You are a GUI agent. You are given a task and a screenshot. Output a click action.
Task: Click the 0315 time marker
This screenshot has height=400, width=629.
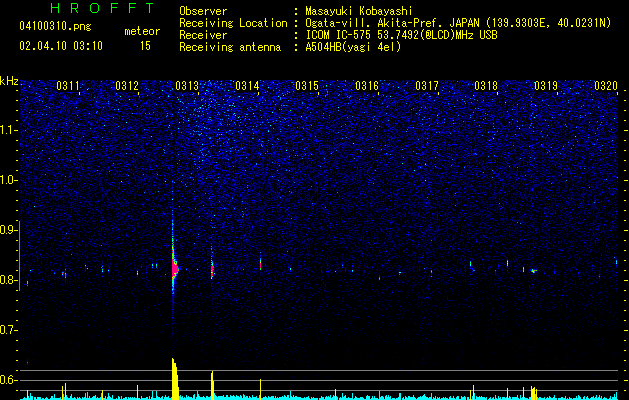pyautogui.click(x=307, y=85)
